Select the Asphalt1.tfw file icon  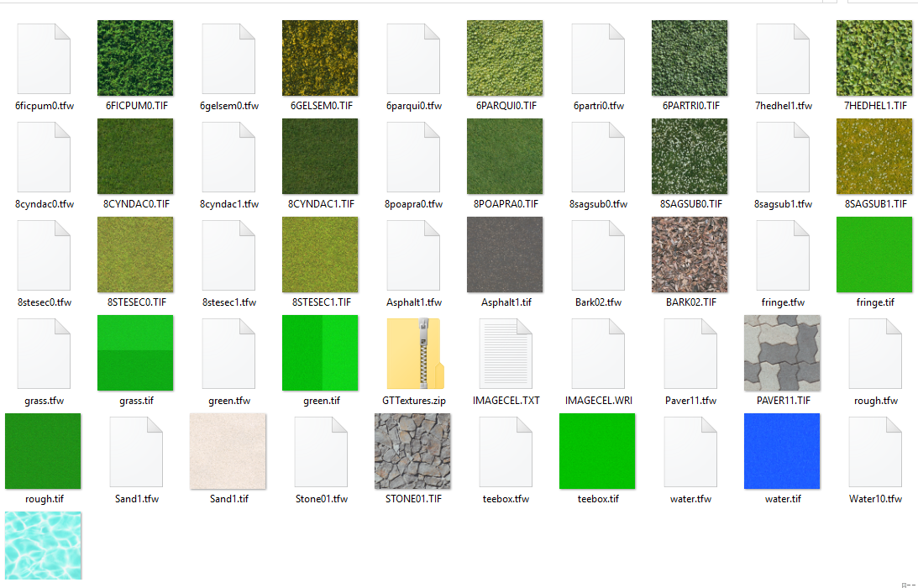click(x=412, y=255)
